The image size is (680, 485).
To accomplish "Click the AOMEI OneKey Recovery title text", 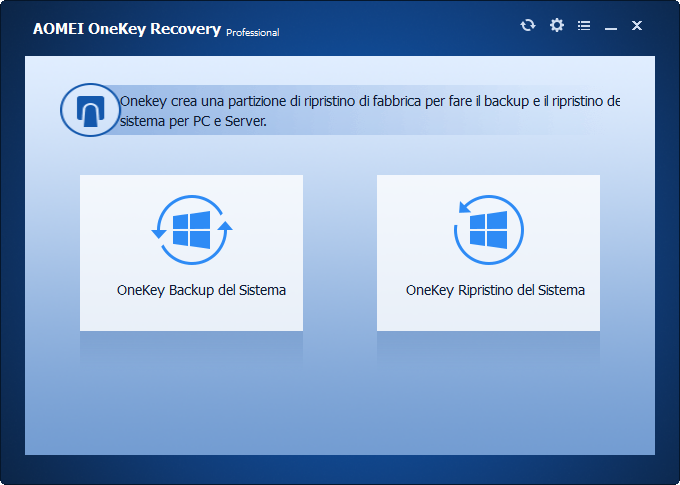I will coord(127,29).
